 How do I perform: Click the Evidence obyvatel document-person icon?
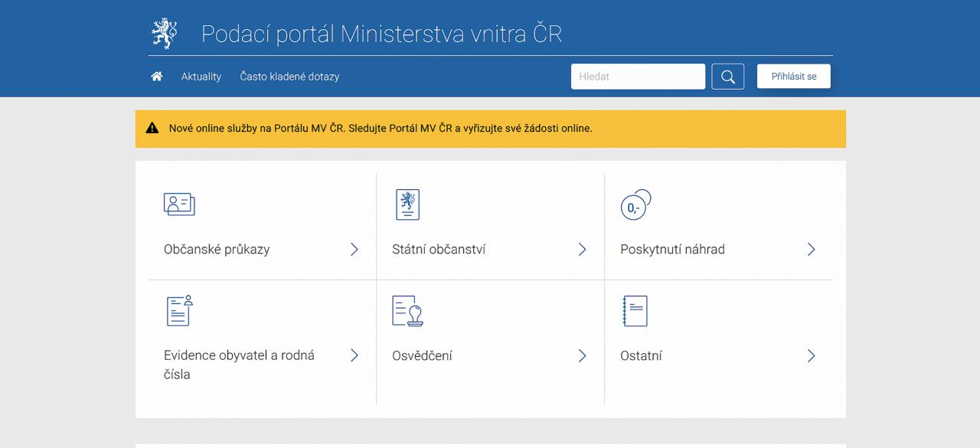point(179,310)
